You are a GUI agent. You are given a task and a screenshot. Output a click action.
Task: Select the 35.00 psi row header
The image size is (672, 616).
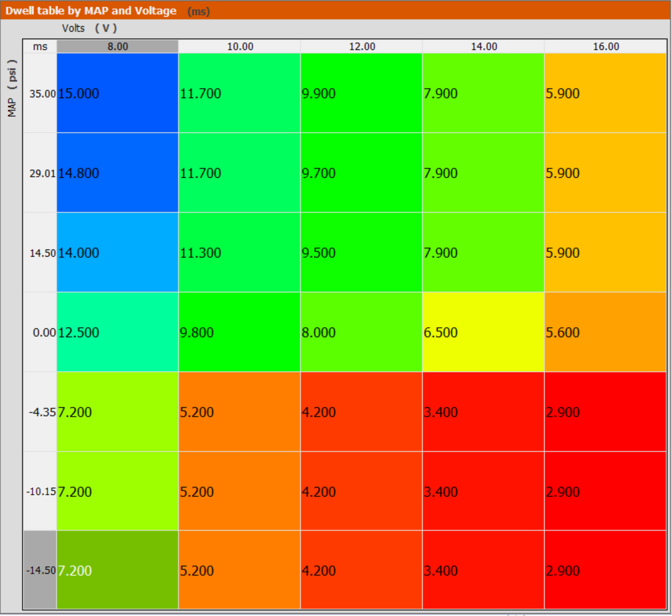point(40,93)
